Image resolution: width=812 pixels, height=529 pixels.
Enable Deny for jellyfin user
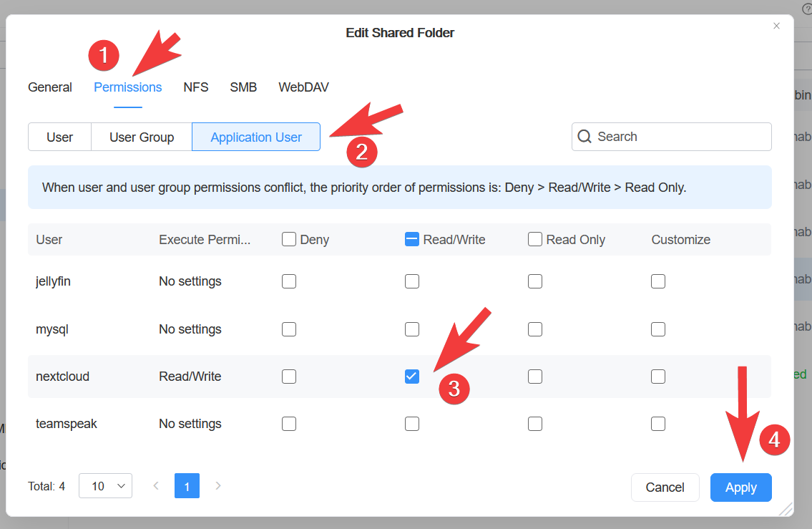click(x=289, y=281)
